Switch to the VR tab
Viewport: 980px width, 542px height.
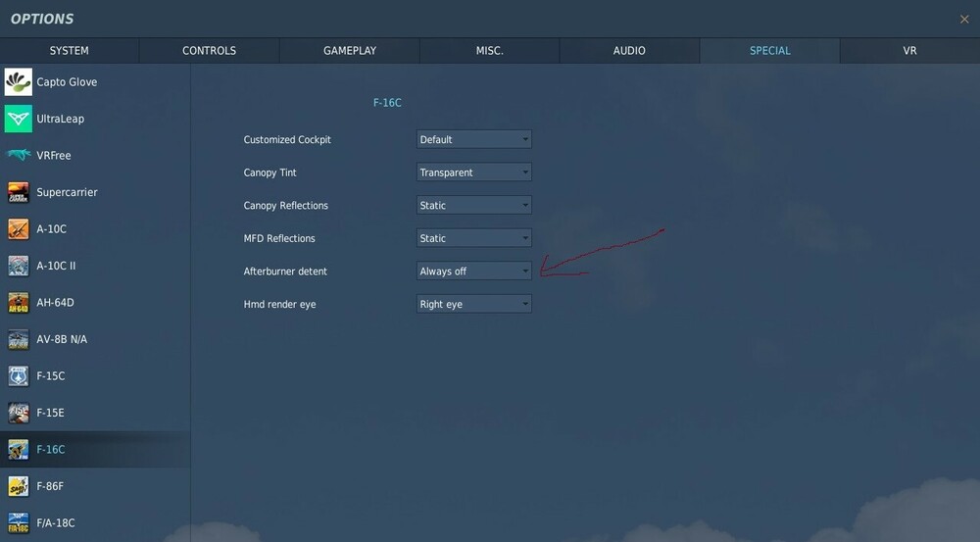click(910, 51)
